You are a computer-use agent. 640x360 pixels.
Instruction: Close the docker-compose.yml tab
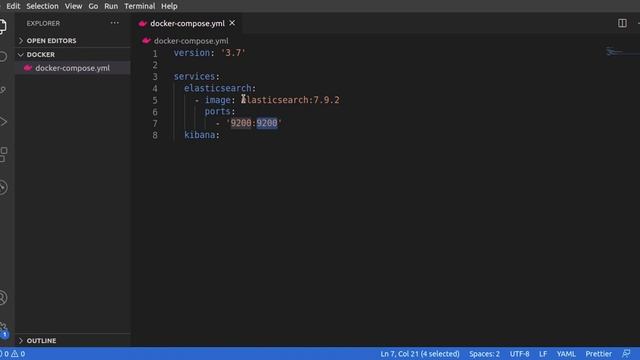click(232, 23)
